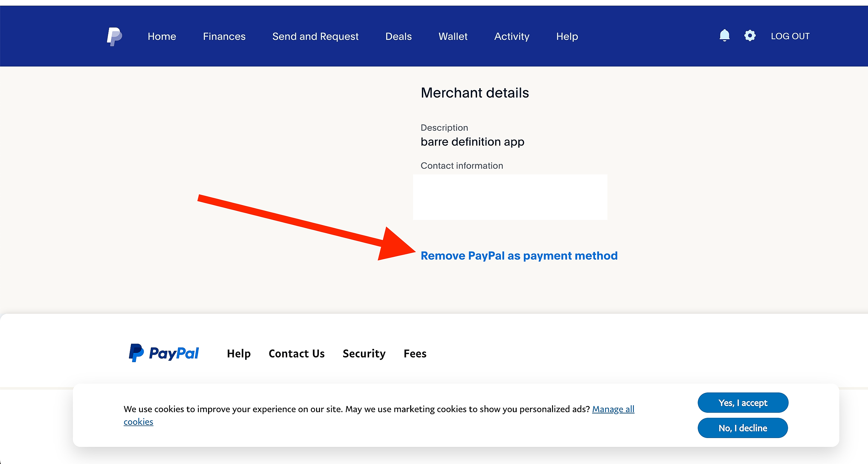Open the Finances menu item
This screenshot has width=868, height=464.
tap(224, 36)
